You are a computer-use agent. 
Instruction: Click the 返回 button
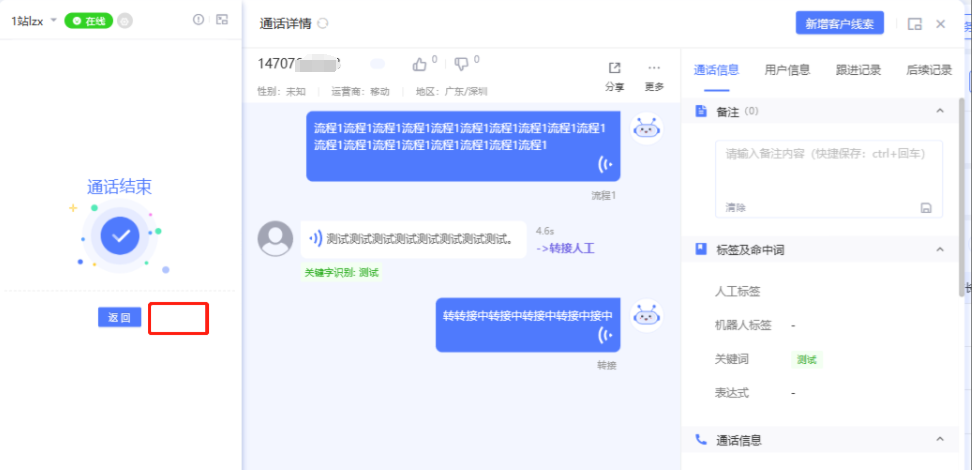[x=119, y=318]
